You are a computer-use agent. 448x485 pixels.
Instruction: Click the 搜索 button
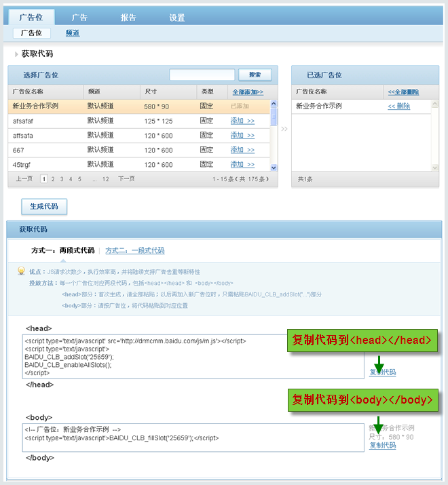[x=255, y=75]
